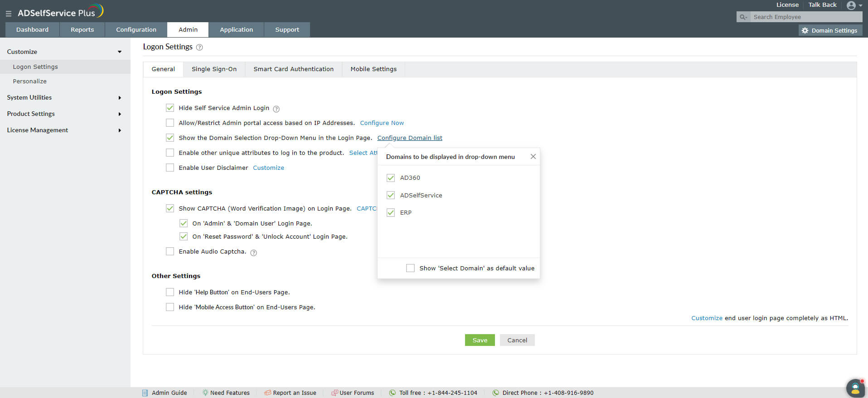868x398 pixels.
Task: Select the General settings tab
Action: [163, 69]
